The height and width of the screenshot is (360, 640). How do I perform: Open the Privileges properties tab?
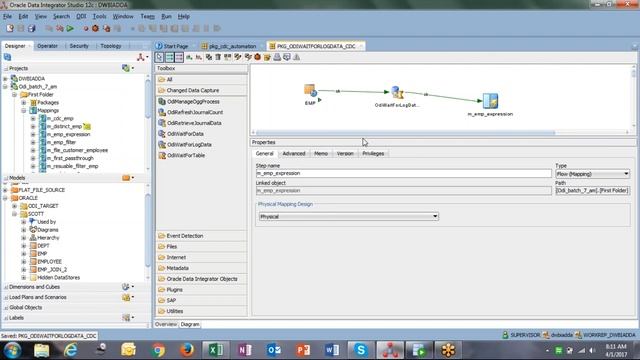(x=373, y=153)
